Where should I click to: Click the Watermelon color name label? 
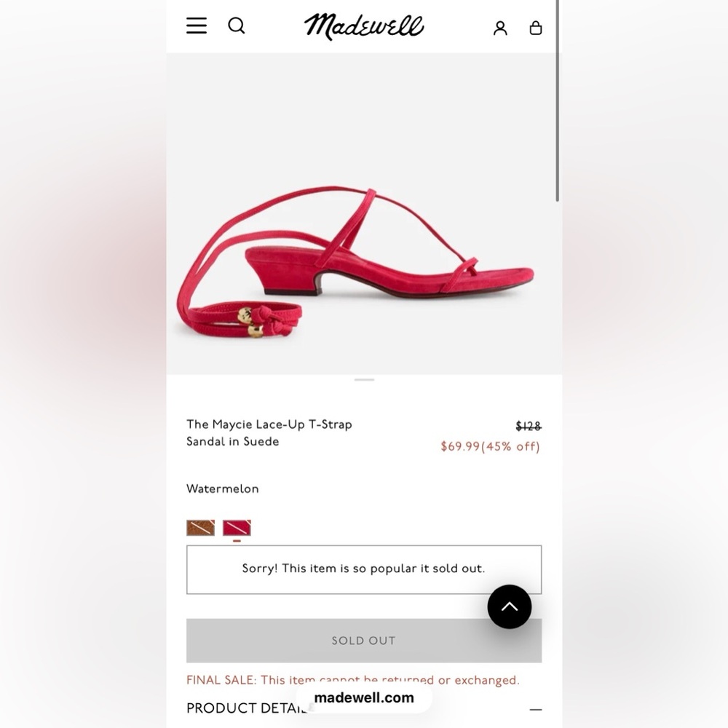point(222,488)
